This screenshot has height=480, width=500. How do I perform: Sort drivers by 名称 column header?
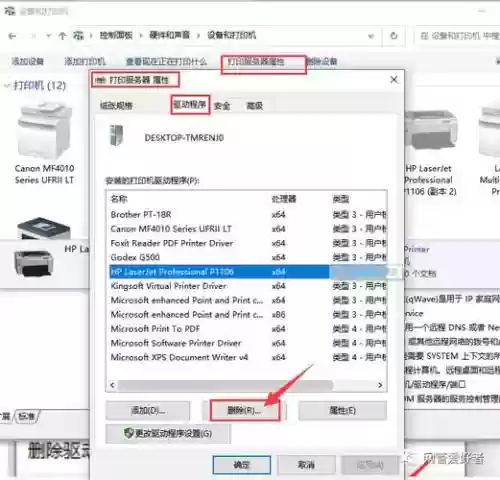tap(119, 199)
